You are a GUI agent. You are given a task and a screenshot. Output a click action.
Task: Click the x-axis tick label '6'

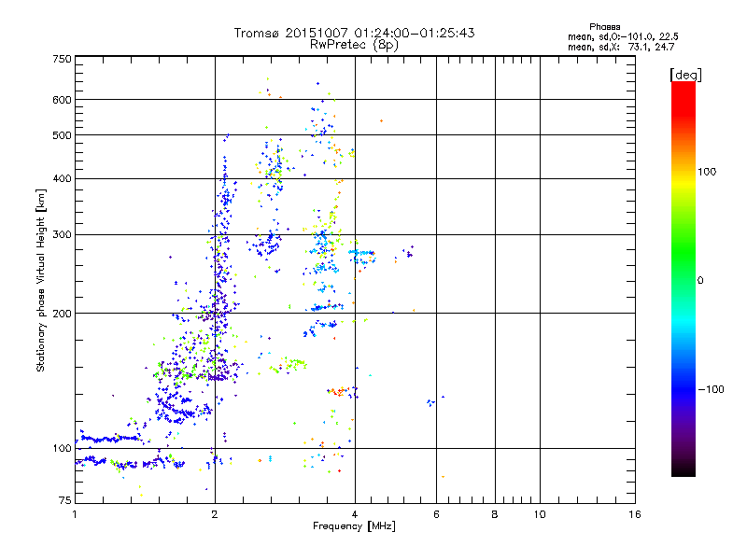coord(436,514)
